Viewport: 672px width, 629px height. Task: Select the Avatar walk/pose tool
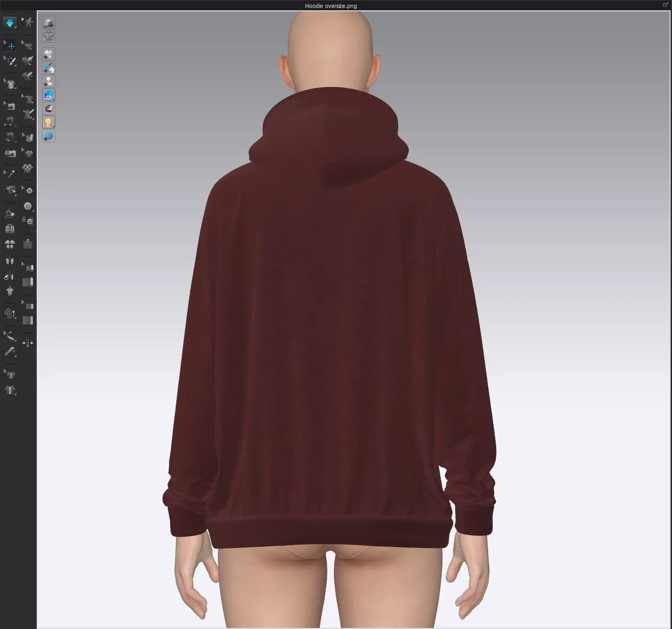27,23
